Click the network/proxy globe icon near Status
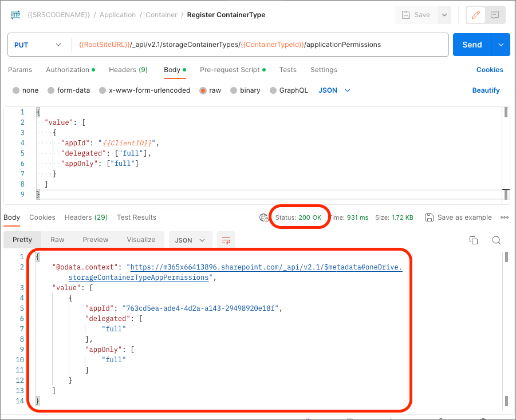 point(264,217)
